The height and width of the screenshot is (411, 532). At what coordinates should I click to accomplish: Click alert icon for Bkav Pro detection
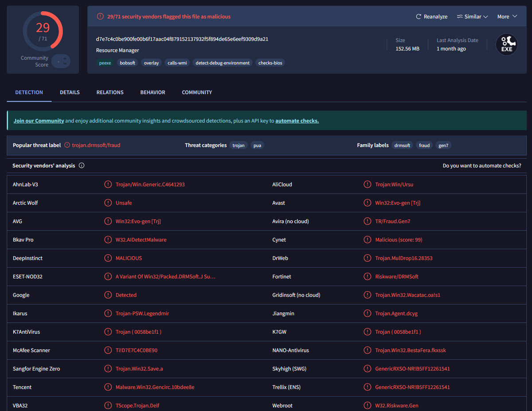click(x=108, y=240)
